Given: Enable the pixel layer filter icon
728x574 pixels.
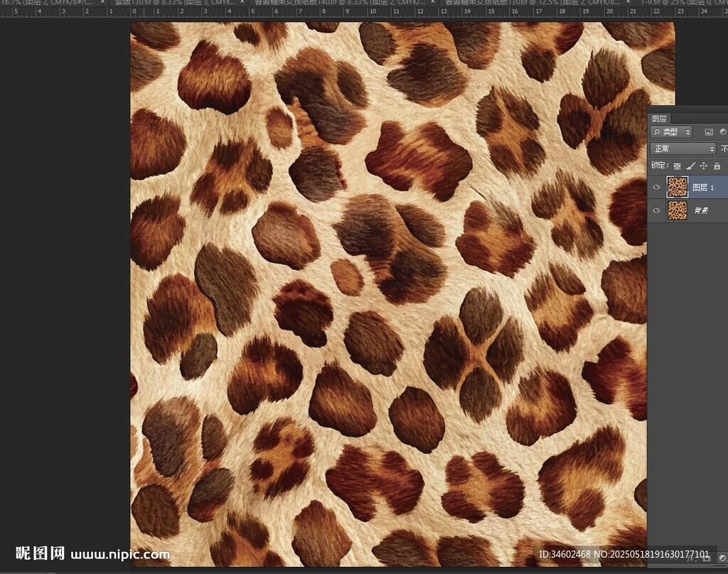Looking at the screenshot, I should pyautogui.click(x=709, y=132).
